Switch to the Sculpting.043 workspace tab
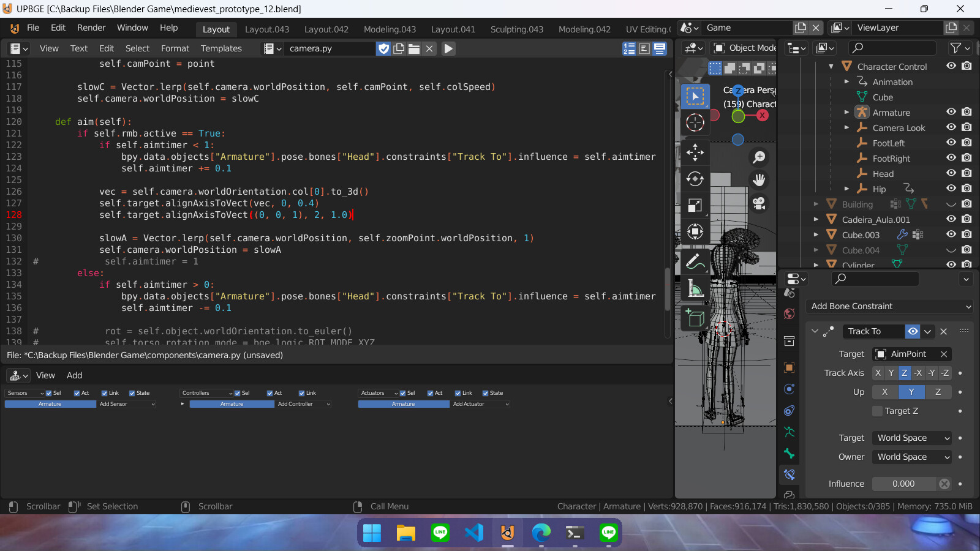Image resolution: width=980 pixels, height=551 pixels. 517,29
